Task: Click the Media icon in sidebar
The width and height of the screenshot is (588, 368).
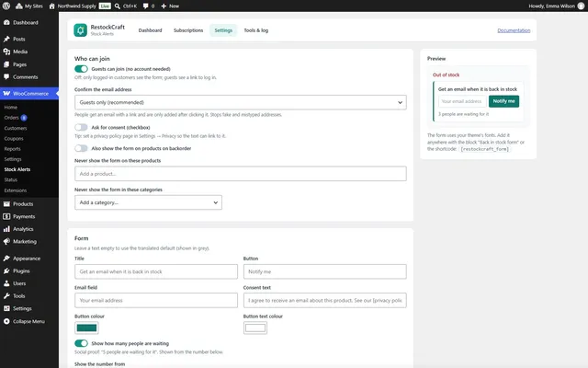Action: 6,52
